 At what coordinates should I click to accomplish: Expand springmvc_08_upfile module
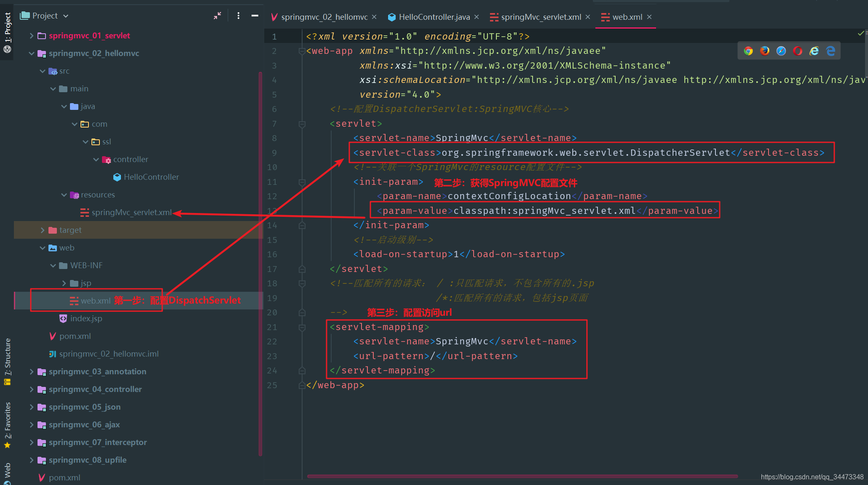(x=32, y=460)
